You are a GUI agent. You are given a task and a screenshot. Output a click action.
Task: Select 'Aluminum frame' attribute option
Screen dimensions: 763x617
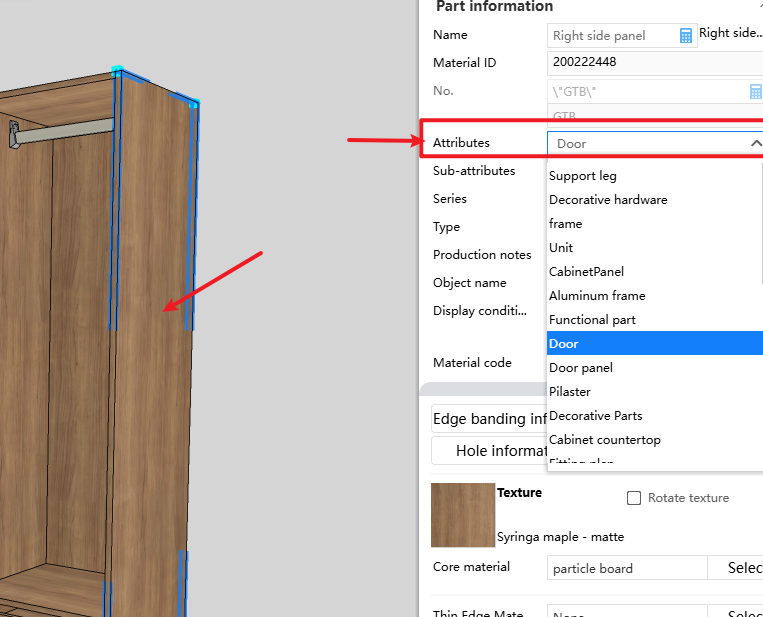tap(597, 296)
